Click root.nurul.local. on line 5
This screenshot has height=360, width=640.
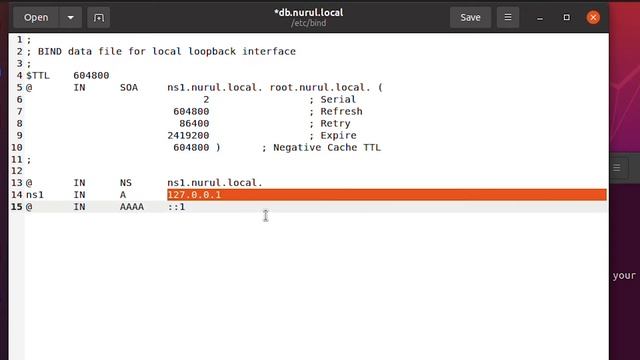click(x=320, y=87)
